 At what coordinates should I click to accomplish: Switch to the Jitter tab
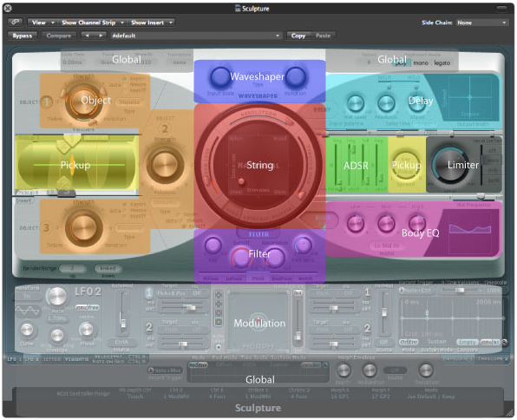52,359
